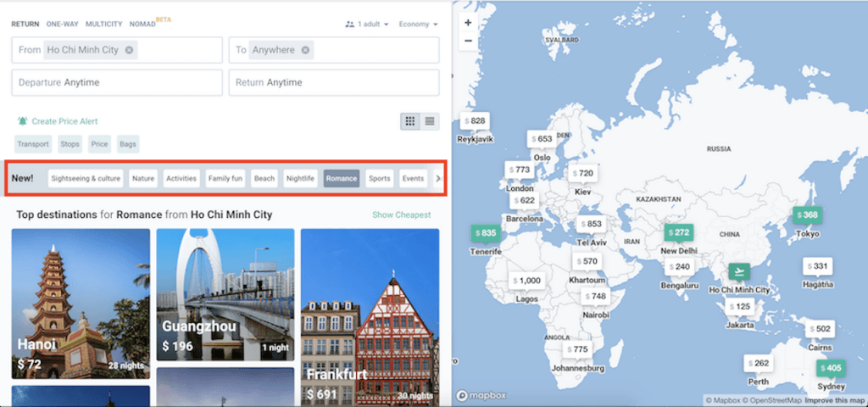Open the Guangzhou $196 destination card
Screen dimensions: 868x407
pyautogui.click(x=225, y=294)
